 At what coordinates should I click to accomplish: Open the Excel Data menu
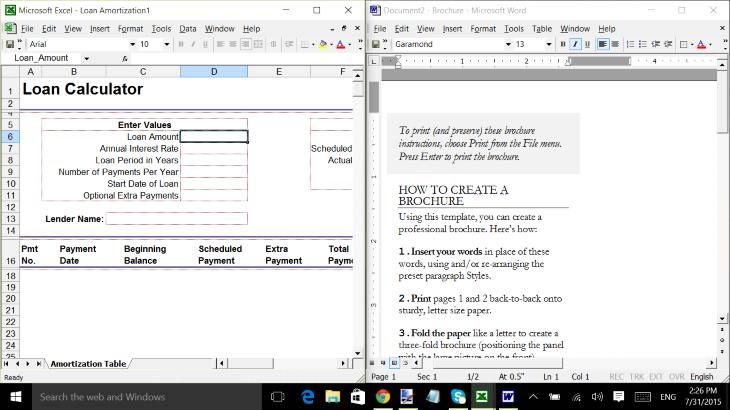(188, 29)
